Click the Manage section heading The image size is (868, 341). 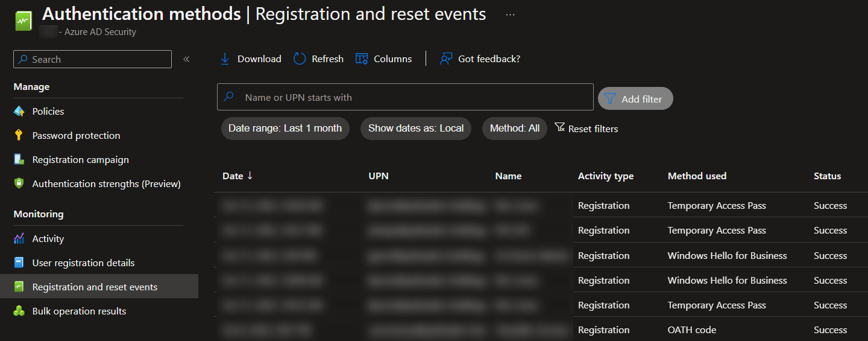pos(31,87)
